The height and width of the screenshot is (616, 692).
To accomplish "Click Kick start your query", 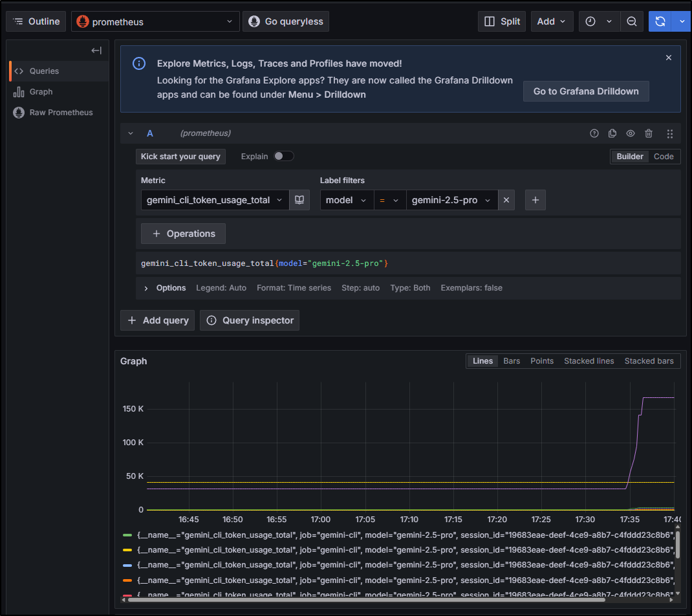I will 180,157.
